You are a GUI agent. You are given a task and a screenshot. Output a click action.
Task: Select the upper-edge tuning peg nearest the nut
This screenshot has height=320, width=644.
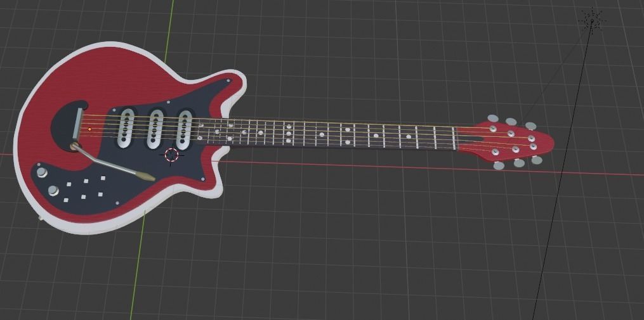click(493, 118)
